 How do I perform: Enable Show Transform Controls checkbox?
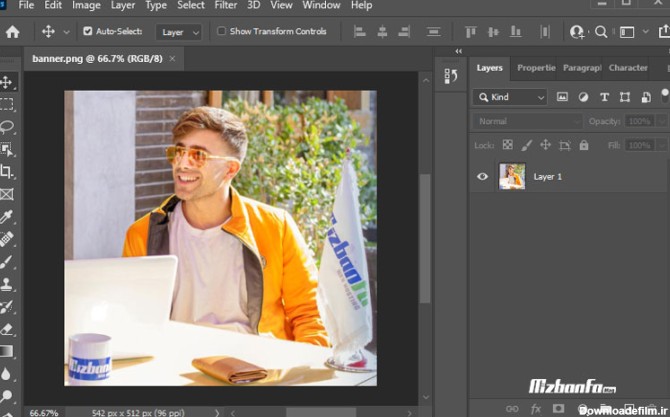click(x=222, y=32)
